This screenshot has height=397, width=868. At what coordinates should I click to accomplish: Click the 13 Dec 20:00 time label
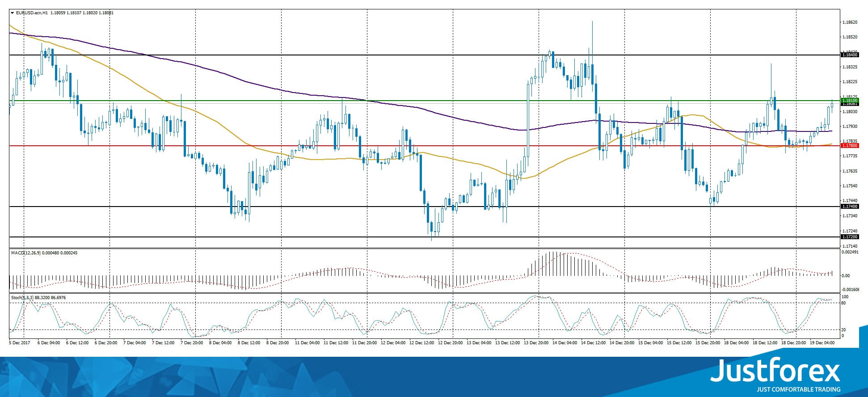tap(536, 343)
